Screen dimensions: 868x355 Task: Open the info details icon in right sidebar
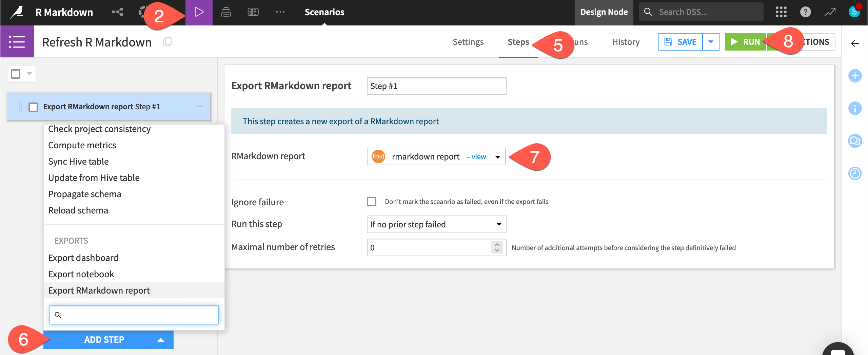(x=855, y=108)
